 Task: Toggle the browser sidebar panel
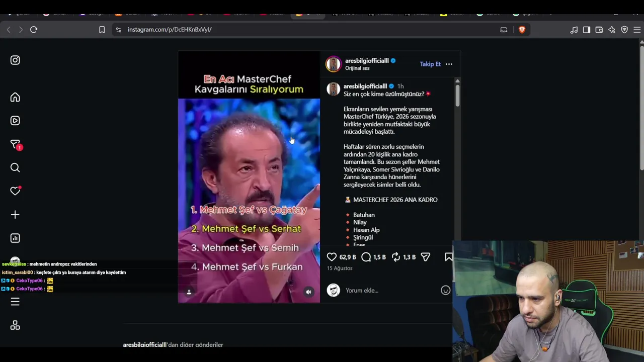(587, 30)
